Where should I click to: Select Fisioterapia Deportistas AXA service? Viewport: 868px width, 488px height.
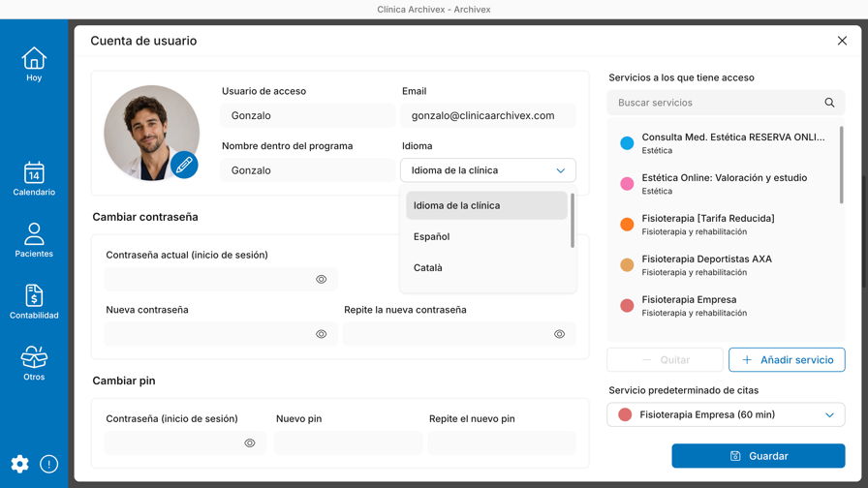pos(724,265)
